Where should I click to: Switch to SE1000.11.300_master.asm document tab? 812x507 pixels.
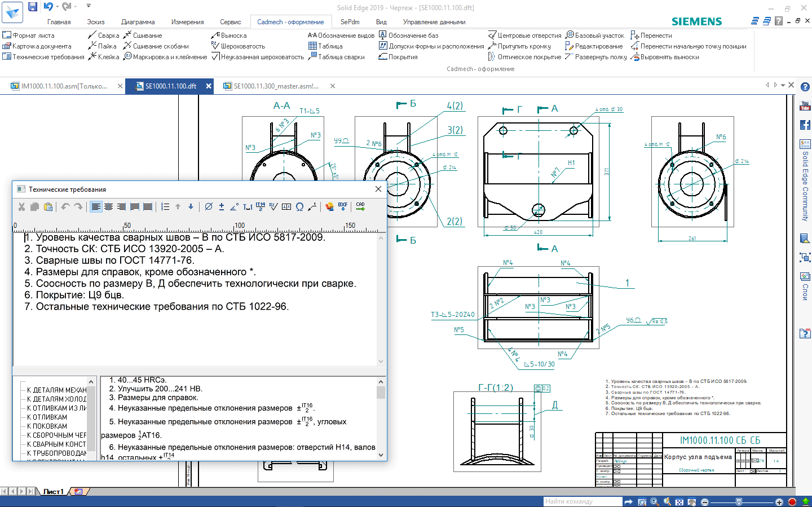coord(275,86)
